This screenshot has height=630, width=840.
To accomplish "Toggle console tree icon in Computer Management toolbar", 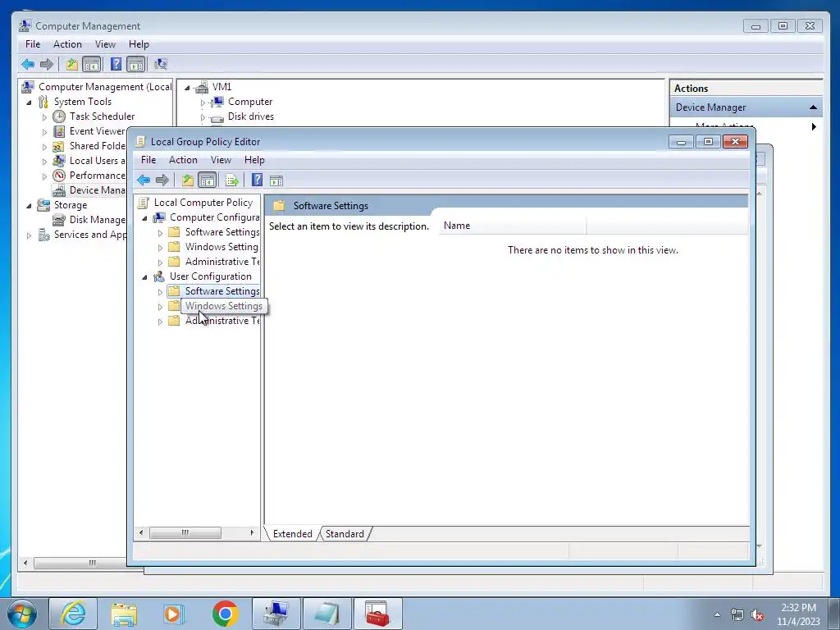I will 92,65.
